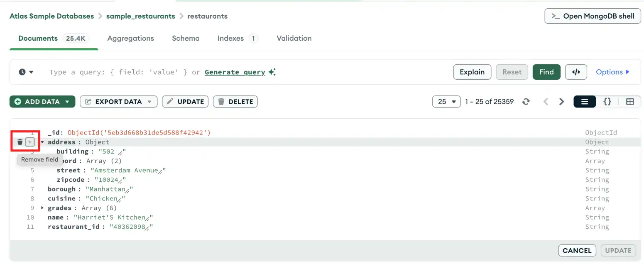Add a new field using the plus icon
The image size is (644, 264).
pyautogui.click(x=30, y=142)
